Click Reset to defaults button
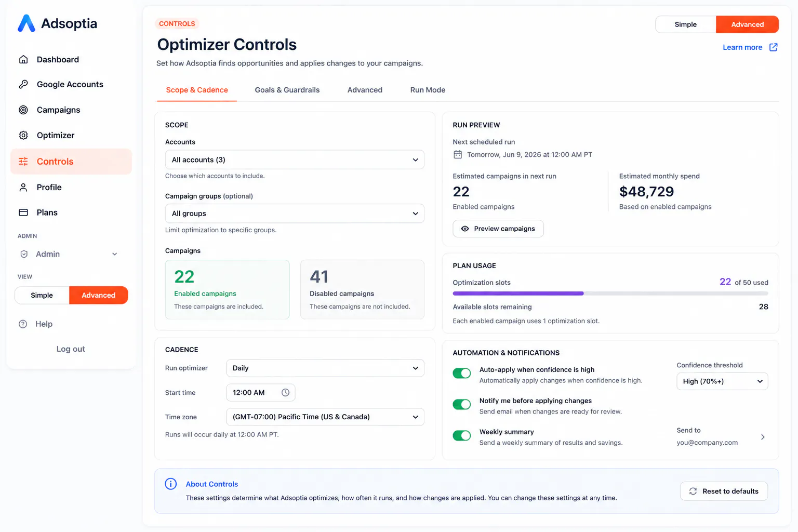798x532 pixels. (724, 491)
